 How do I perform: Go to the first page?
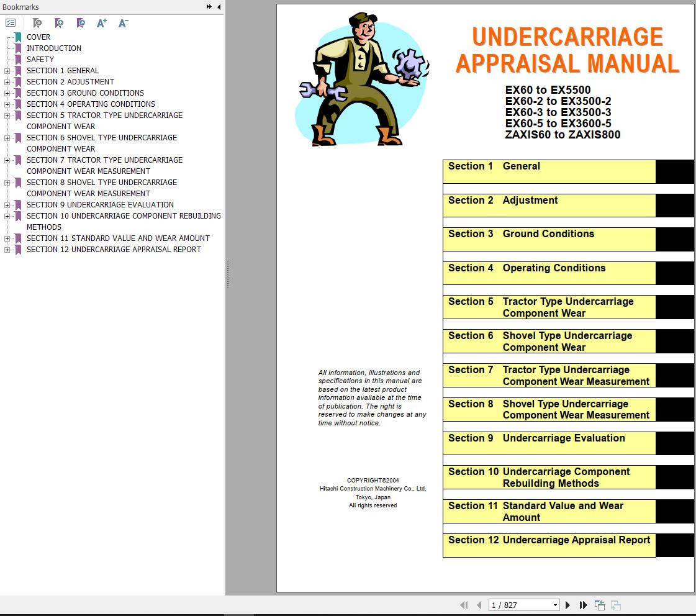[464, 605]
